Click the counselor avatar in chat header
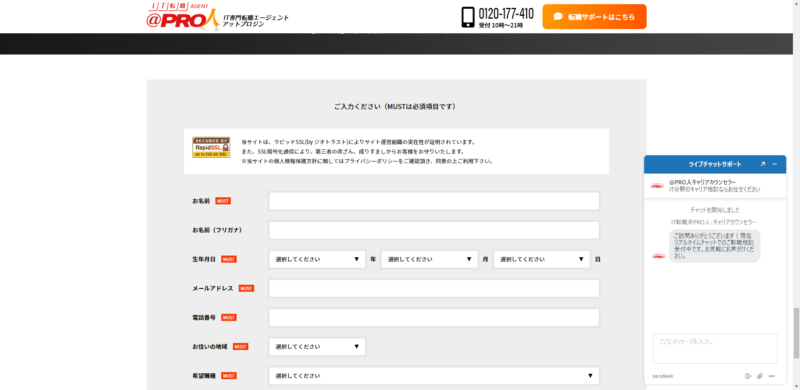This screenshot has height=390, width=800. (657, 186)
